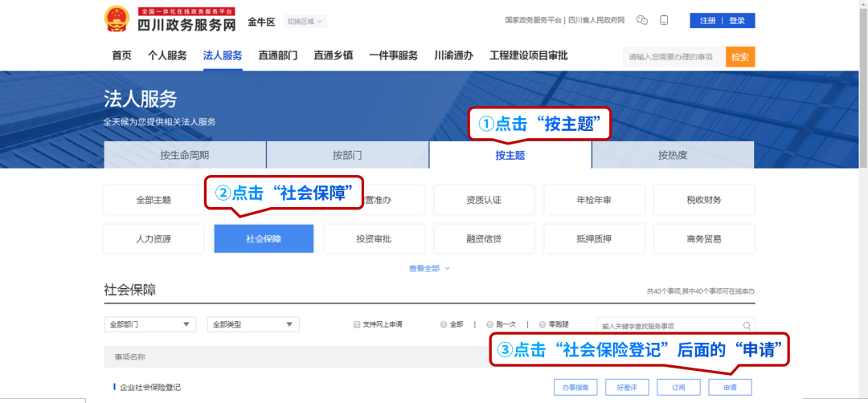This screenshot has width=868, height=403.
Task: Open 直通部门 navigation item
Action: pos(278,55)
